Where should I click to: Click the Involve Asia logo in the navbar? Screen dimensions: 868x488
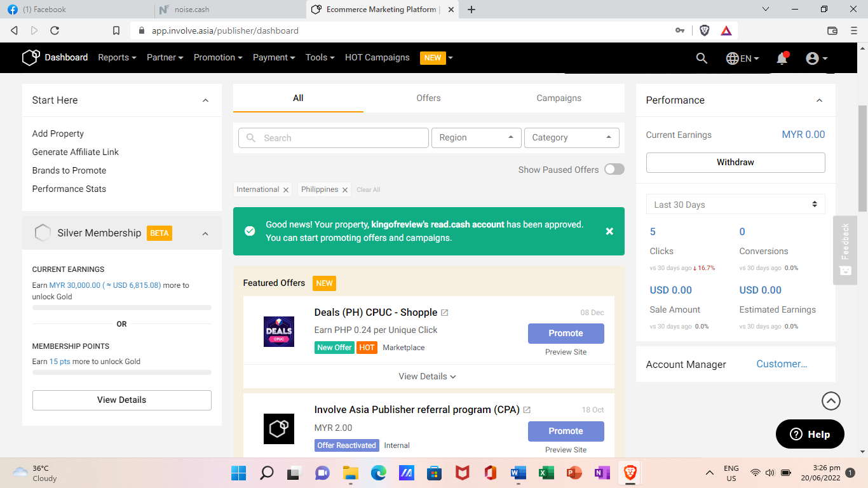coord(31,57)
